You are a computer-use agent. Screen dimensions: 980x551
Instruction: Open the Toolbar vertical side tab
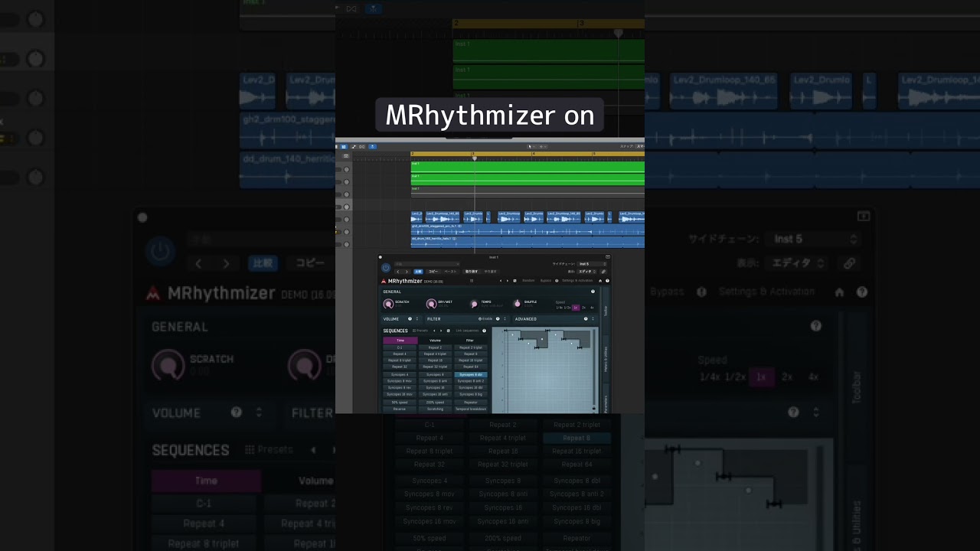tap(606, 311)
